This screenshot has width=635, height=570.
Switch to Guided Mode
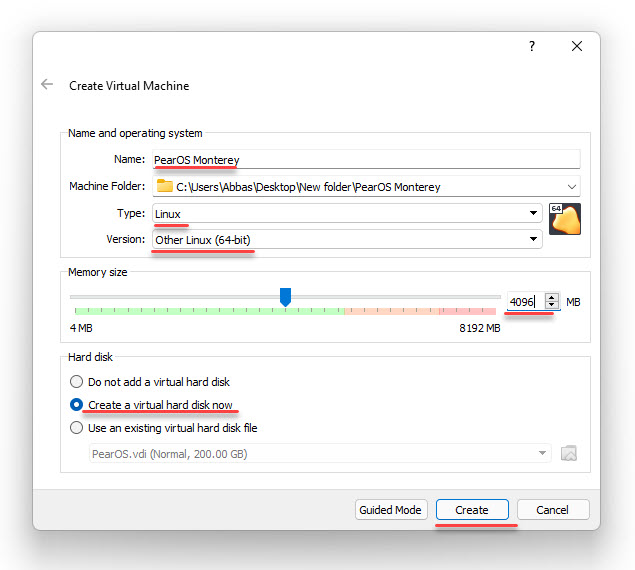pos(391,510)
